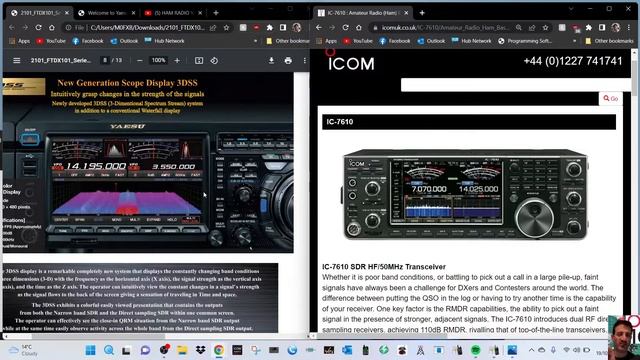Open Hub Network bookmark in Icom window
The height and width of the screenshot is (360, 640).
point(471,41)
